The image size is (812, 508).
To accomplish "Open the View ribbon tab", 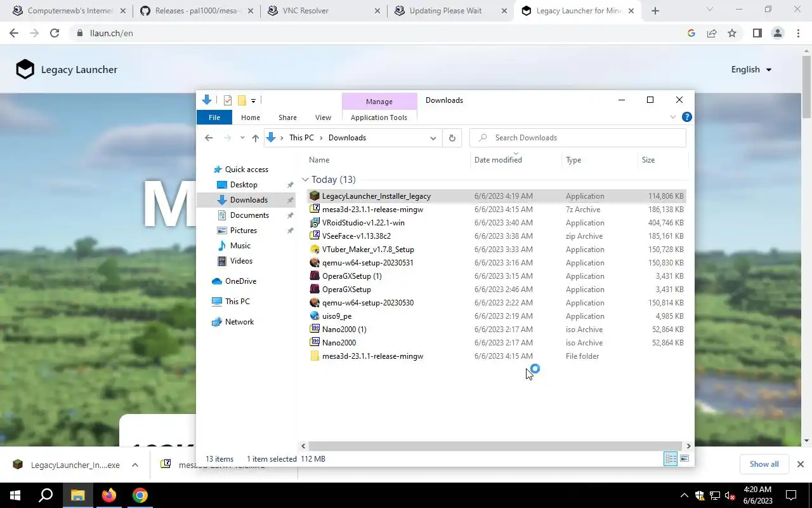I will pos(323,117).
